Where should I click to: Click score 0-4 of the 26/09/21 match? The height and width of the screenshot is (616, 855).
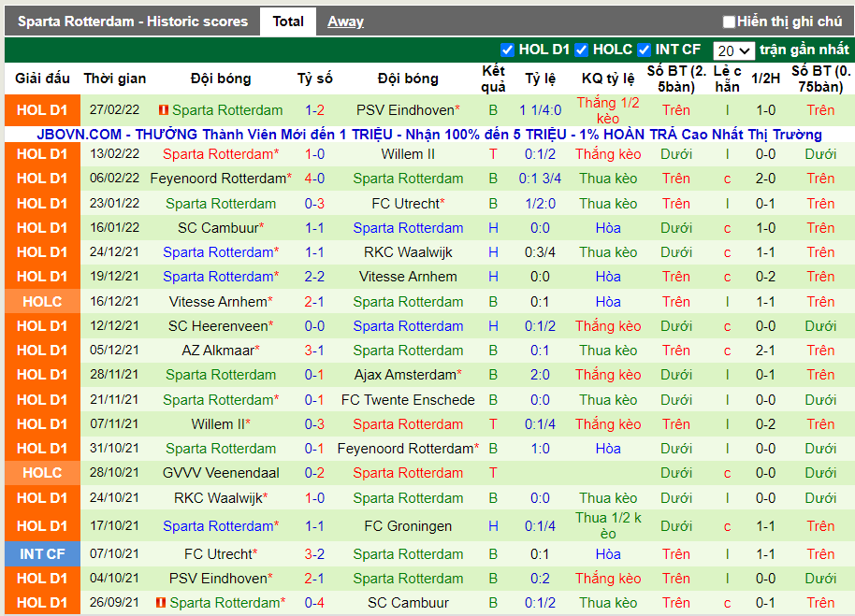[314, 602]
